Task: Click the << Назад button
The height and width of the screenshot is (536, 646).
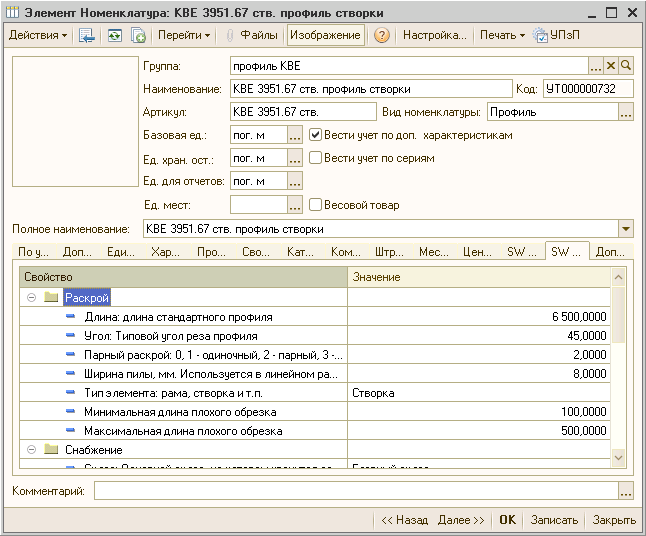Action: (405, 520)
